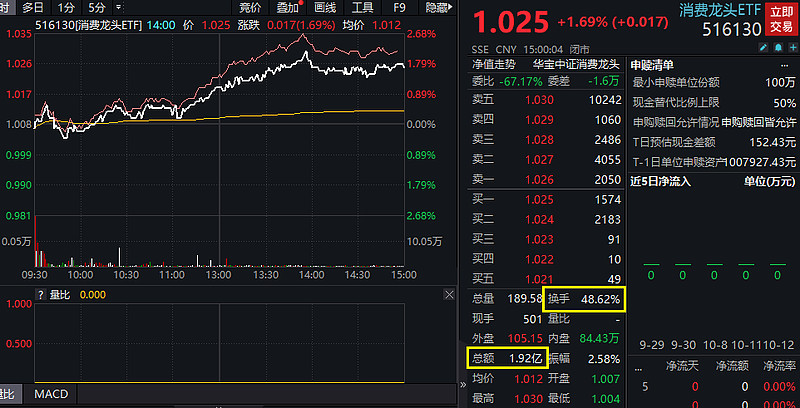800x408 pixels.
Task: Click the 最高 1.030 value
Action: [528, 399]
